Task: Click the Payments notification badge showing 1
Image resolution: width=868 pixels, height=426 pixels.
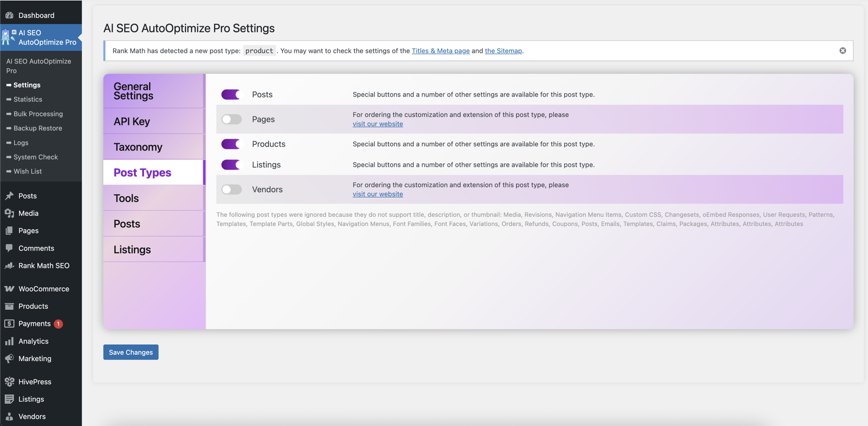Action: [58, 324]
